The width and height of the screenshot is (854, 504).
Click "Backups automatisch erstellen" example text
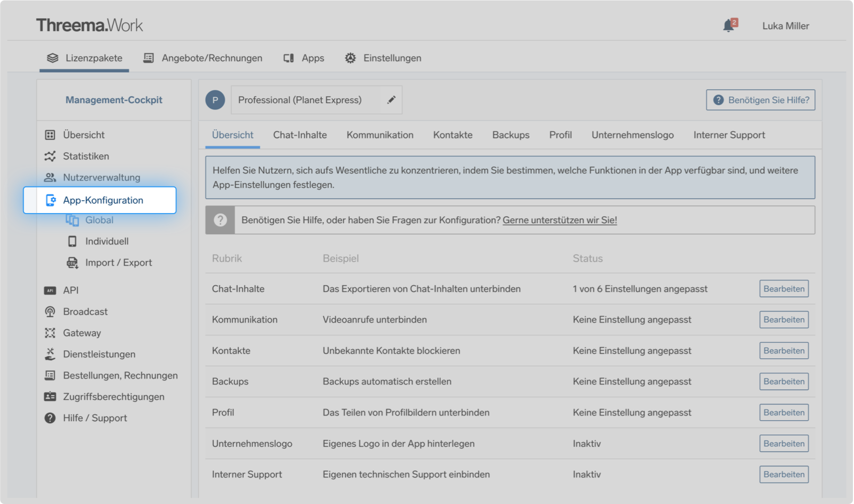[x=387, y=382]
